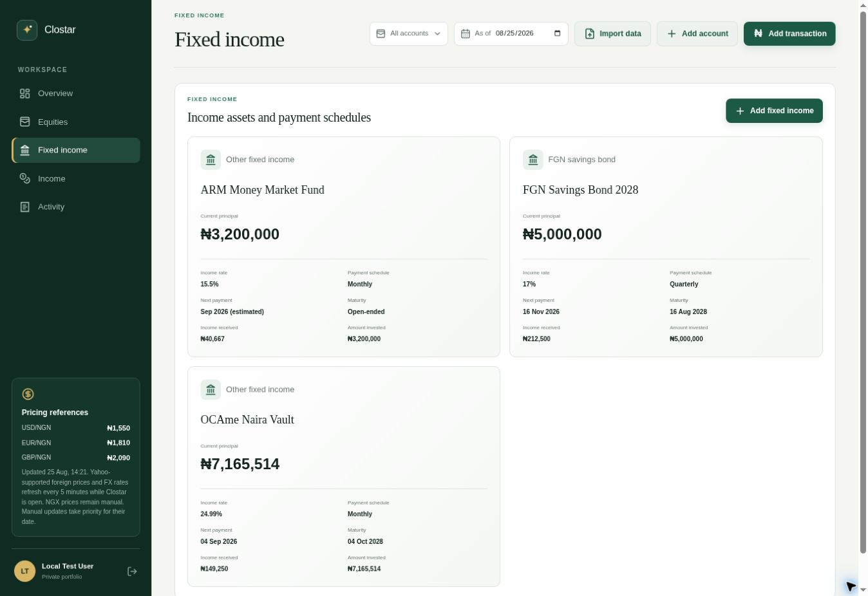Click the upload icon in Import data button

pos(590,33)
